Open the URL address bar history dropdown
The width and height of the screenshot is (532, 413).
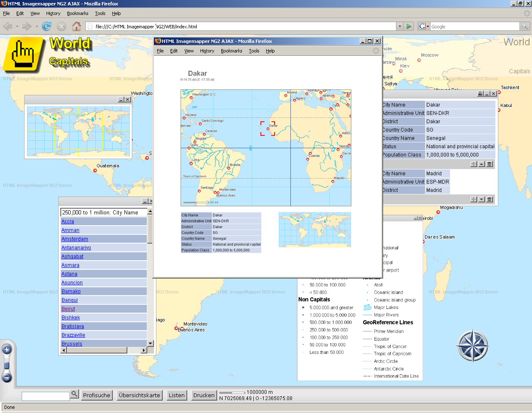400,27
